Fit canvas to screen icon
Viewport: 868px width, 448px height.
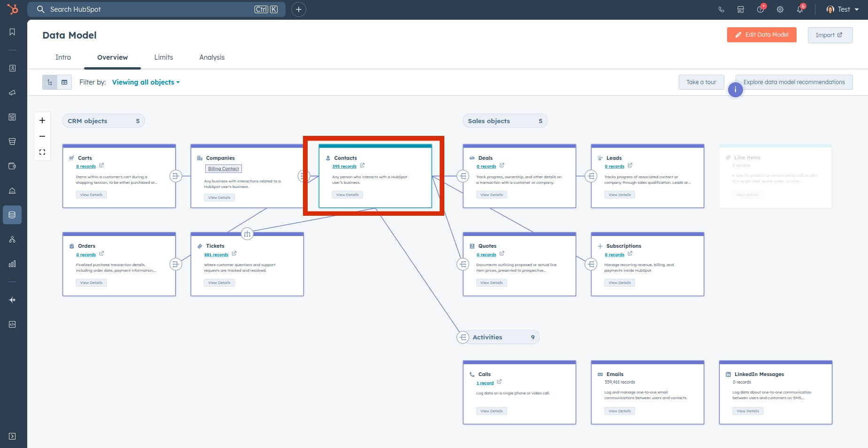(42, 152)
